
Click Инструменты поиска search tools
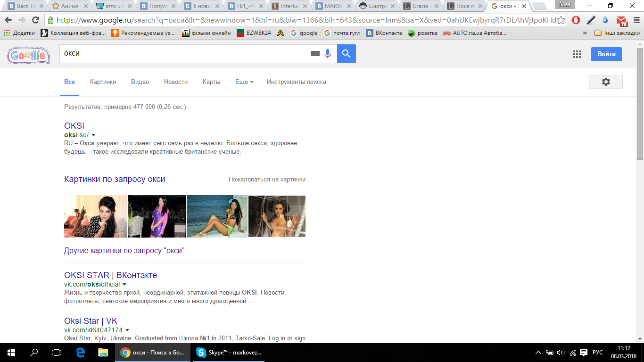[x=296, y=82]
